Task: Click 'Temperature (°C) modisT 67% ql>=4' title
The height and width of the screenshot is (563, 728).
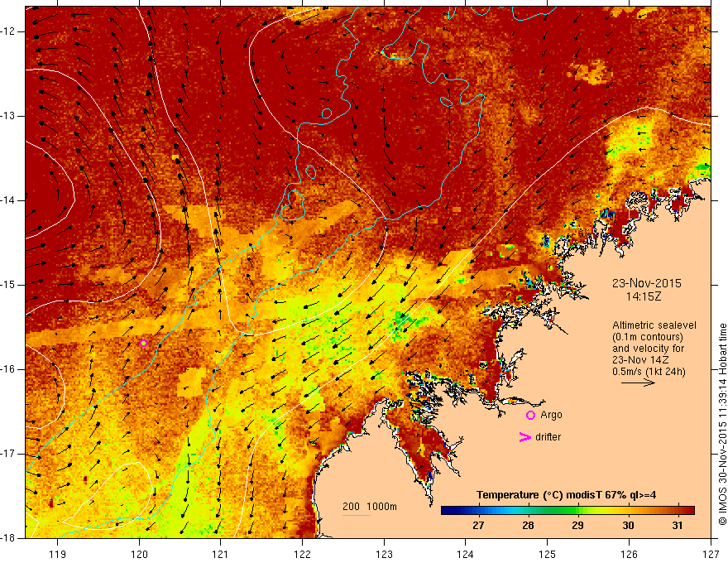Action: pos(566,495)
